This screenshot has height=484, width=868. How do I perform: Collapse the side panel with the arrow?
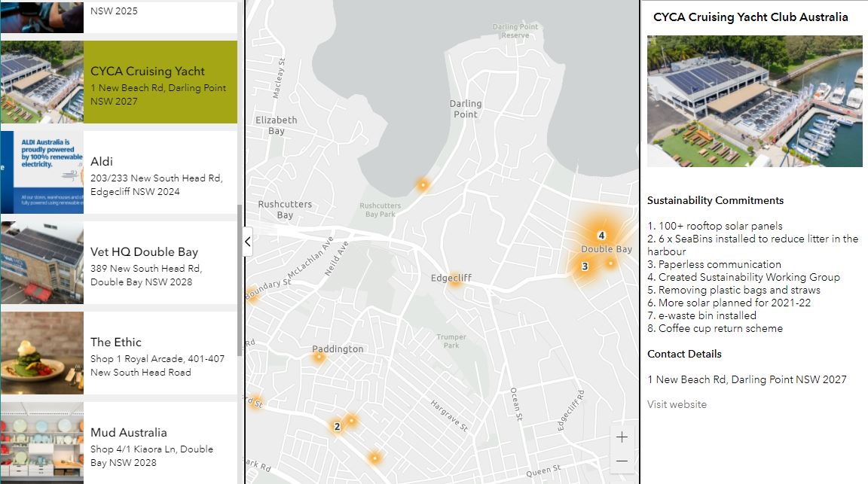pyautogui.click(x=247, y=242)
